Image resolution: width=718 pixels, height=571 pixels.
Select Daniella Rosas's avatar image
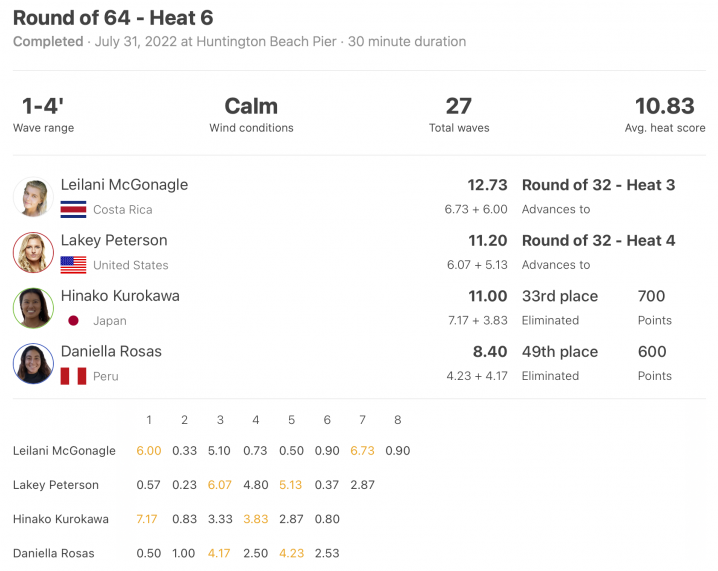[x=33, y=364]
